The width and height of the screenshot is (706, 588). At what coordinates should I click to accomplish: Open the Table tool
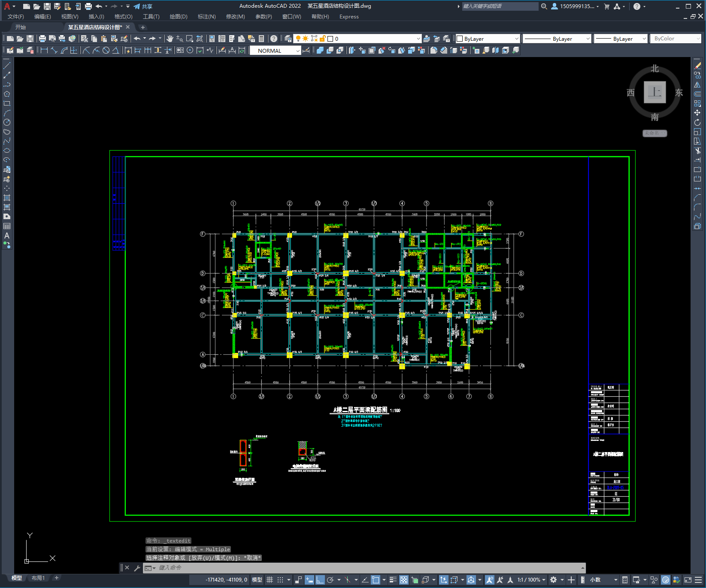point(7,226)
